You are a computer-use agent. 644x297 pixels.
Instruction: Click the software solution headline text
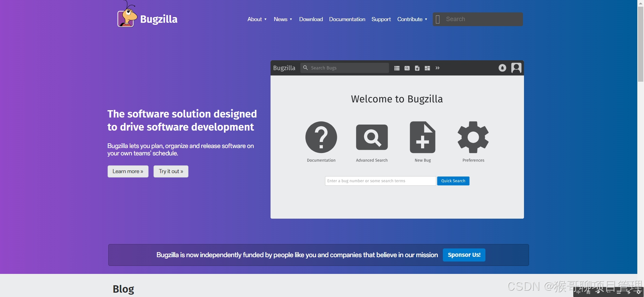tap(182, 120)
